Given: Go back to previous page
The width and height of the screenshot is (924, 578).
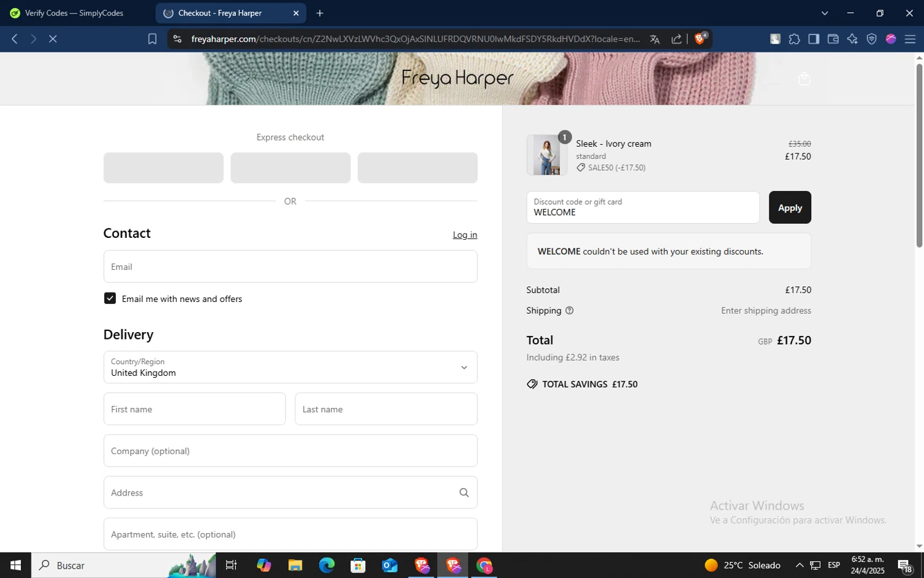Looking at the screenshot, I should coord(15,39).
